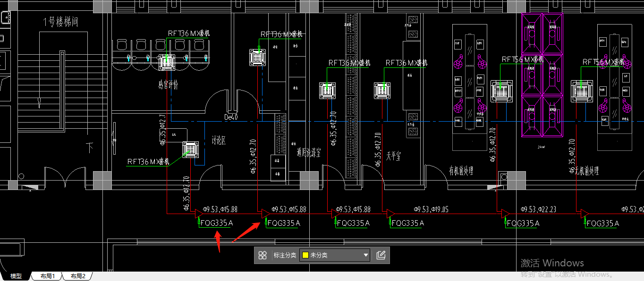Click the 讨论区 room label
644x281 pixels.
click(x=219, y=140)
